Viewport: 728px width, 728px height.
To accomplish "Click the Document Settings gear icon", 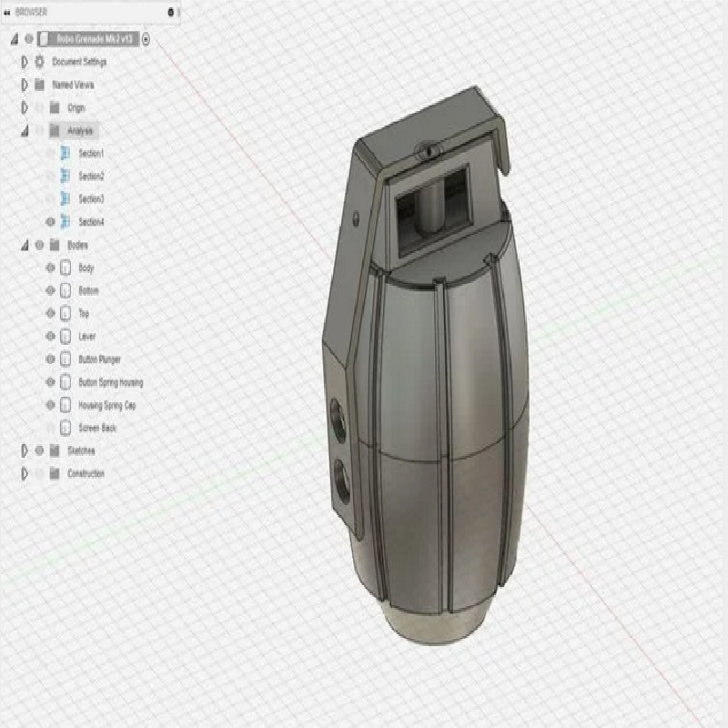I will click(39, 62).
